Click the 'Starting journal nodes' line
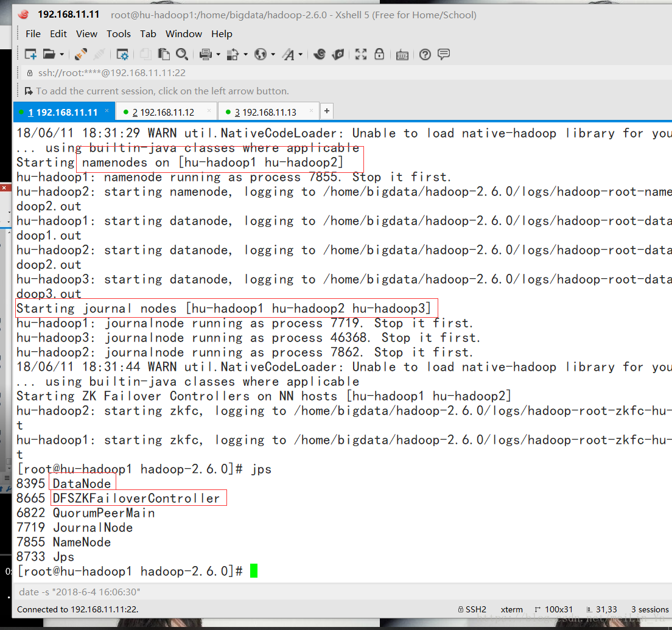 pyautogui.click(x=223, y=308)
